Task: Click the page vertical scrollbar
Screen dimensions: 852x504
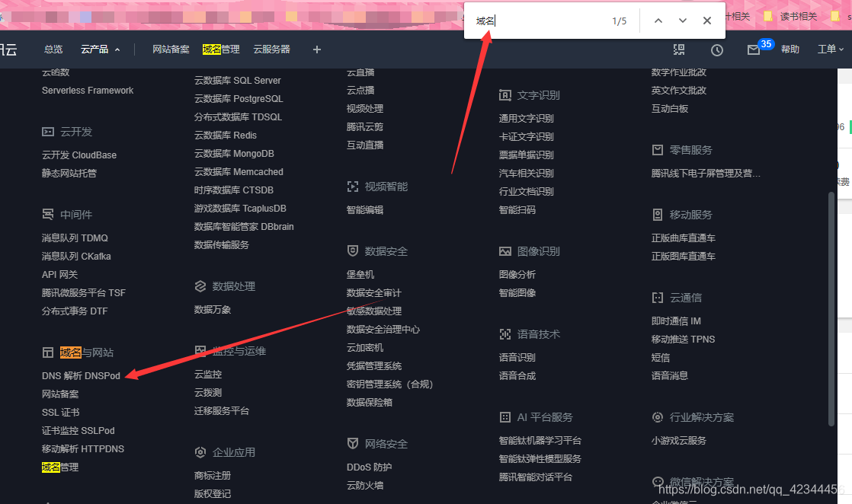Action: pyautogui.click(x=831, y=308)
